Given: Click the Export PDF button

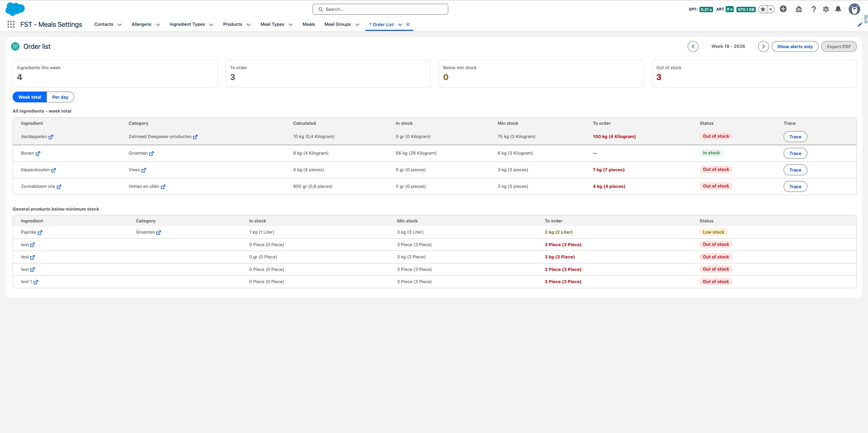Looking at the screenshot, I should pos(839,46).
